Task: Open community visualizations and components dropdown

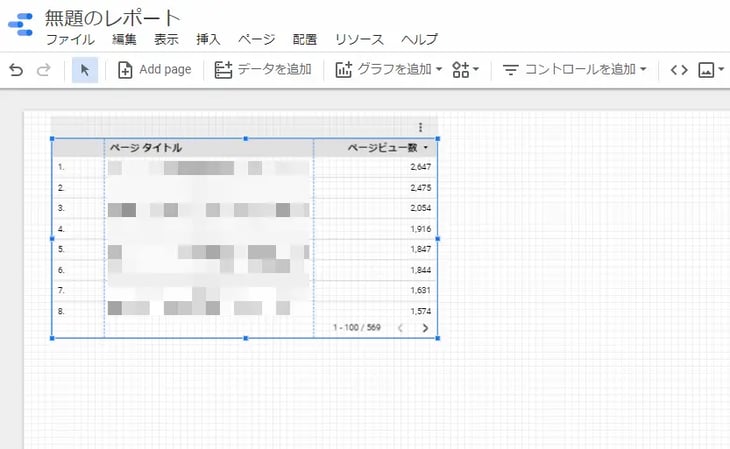Action: coord(466,70)
